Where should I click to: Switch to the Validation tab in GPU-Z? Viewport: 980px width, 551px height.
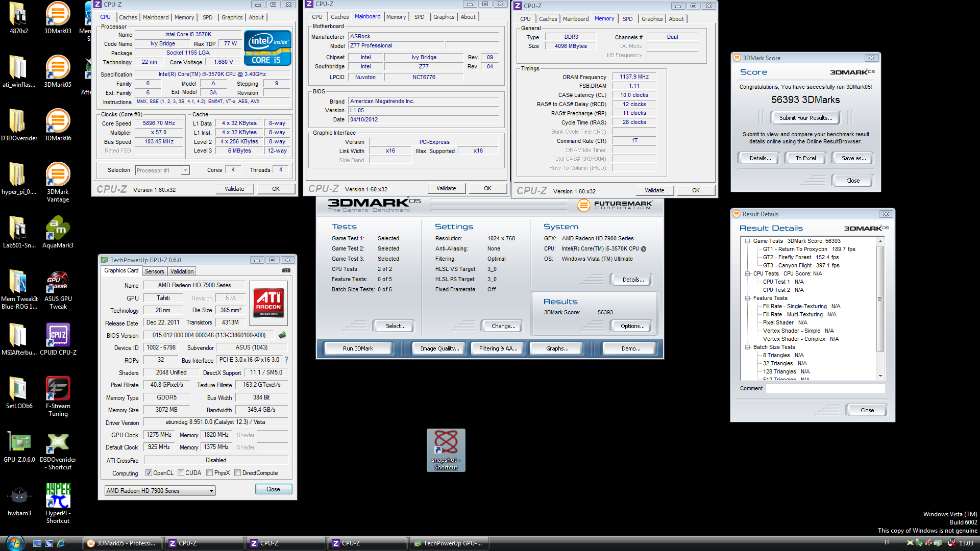pyautogui.click(x=182, y=271)
